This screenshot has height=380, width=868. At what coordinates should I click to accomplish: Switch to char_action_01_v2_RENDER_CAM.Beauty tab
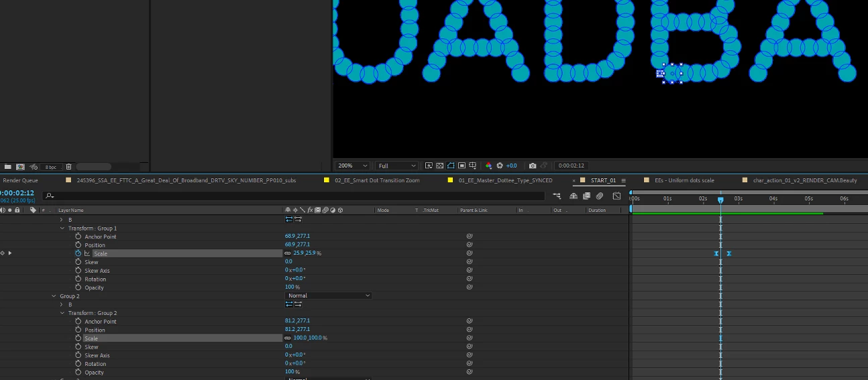point(805,180)
